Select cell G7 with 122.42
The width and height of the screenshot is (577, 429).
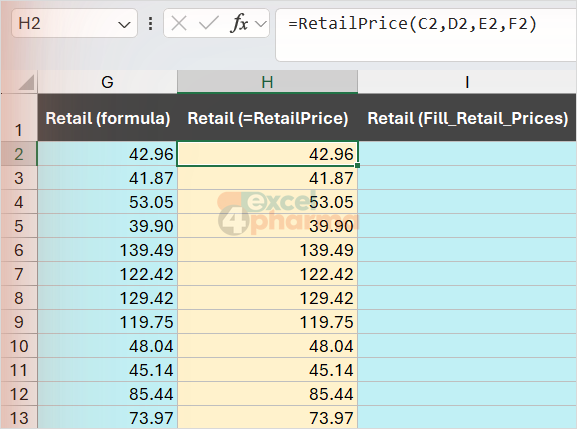point(107,274)
